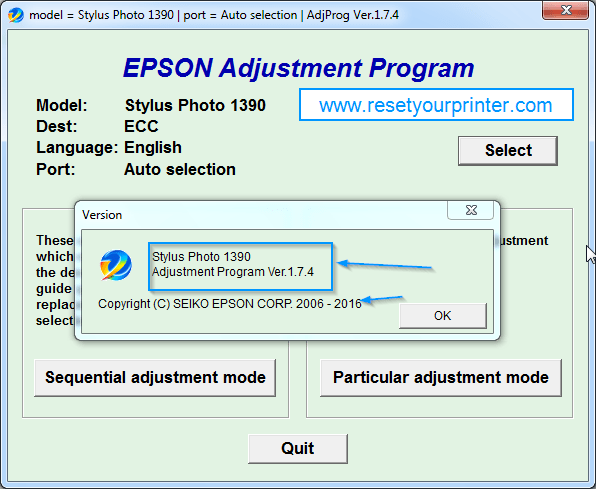Click the app icon in the title bar

(x=16, y=15)
